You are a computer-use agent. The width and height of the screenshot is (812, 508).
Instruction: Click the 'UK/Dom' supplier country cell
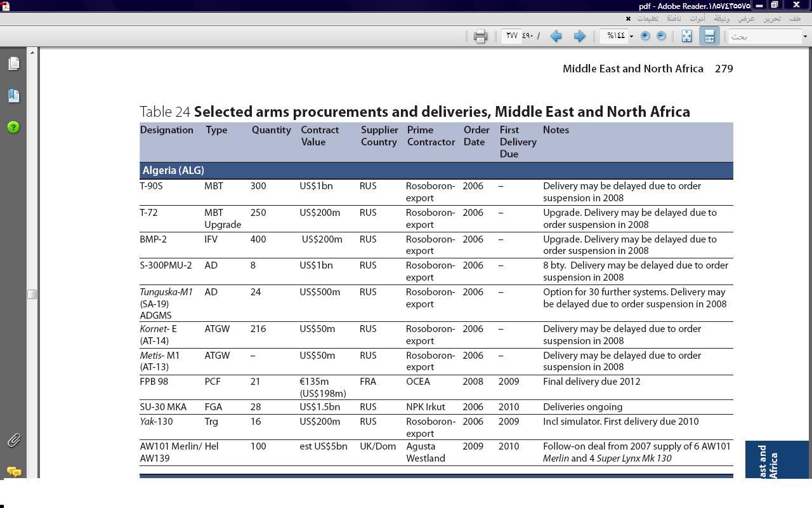[377, 446]
